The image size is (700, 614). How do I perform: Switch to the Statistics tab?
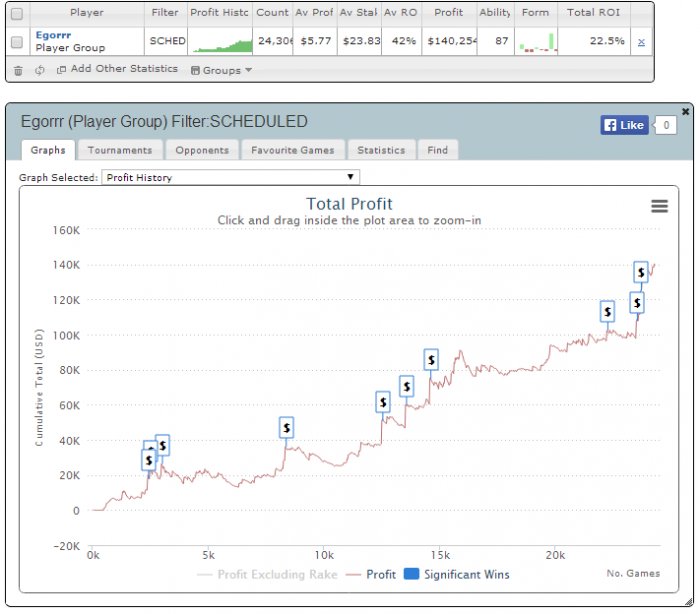[381, 150]
